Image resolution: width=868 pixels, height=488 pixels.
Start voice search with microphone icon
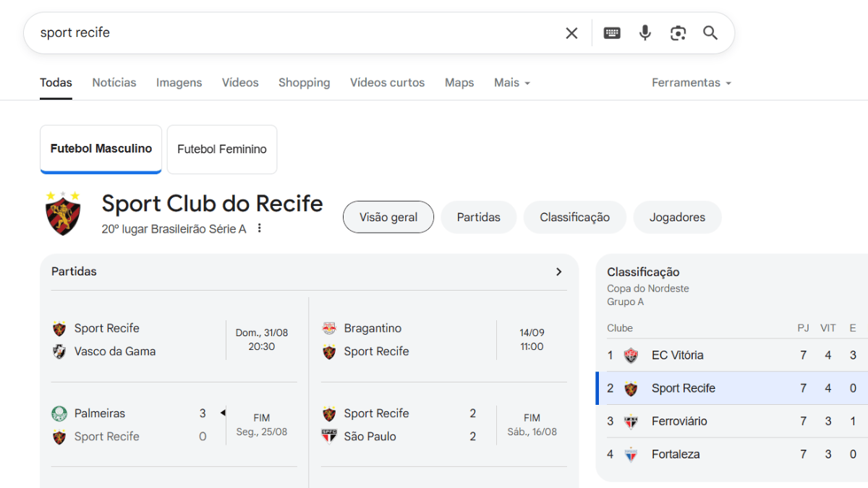645,33
